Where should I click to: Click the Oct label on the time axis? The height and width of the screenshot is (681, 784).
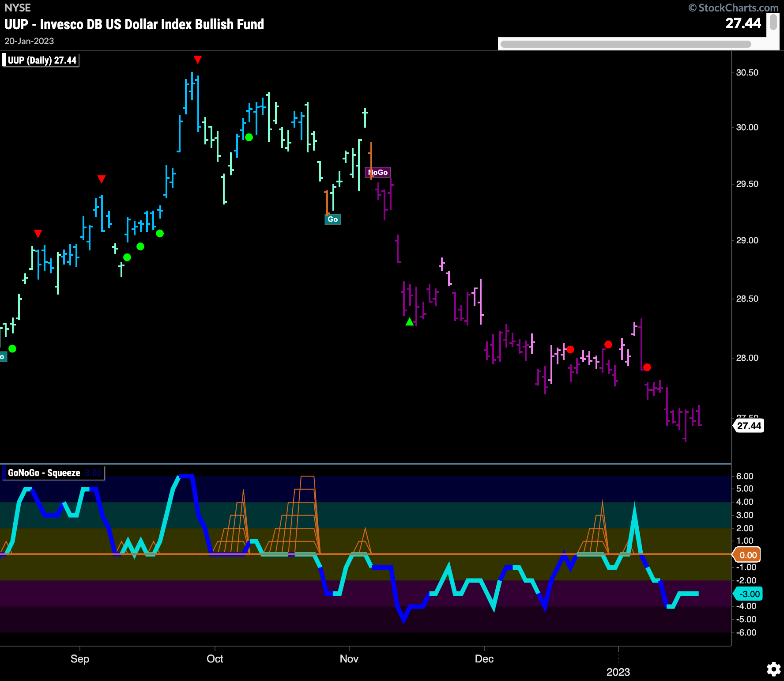tap(215, 658)
